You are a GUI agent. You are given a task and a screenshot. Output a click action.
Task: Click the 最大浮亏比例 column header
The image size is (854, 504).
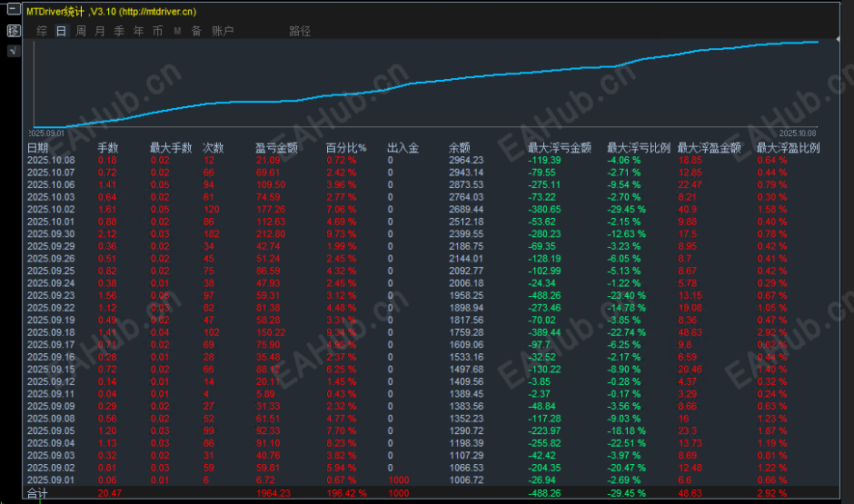pyautogui.click(x=639, y=147)
